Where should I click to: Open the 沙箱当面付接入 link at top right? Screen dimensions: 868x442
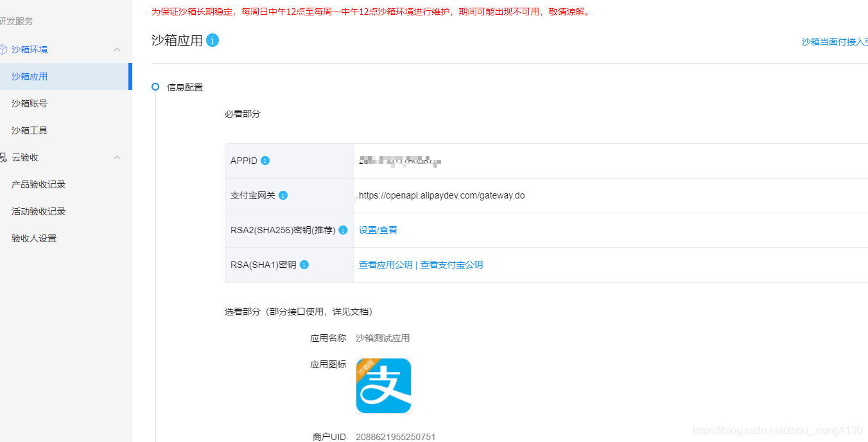point(835,42)
